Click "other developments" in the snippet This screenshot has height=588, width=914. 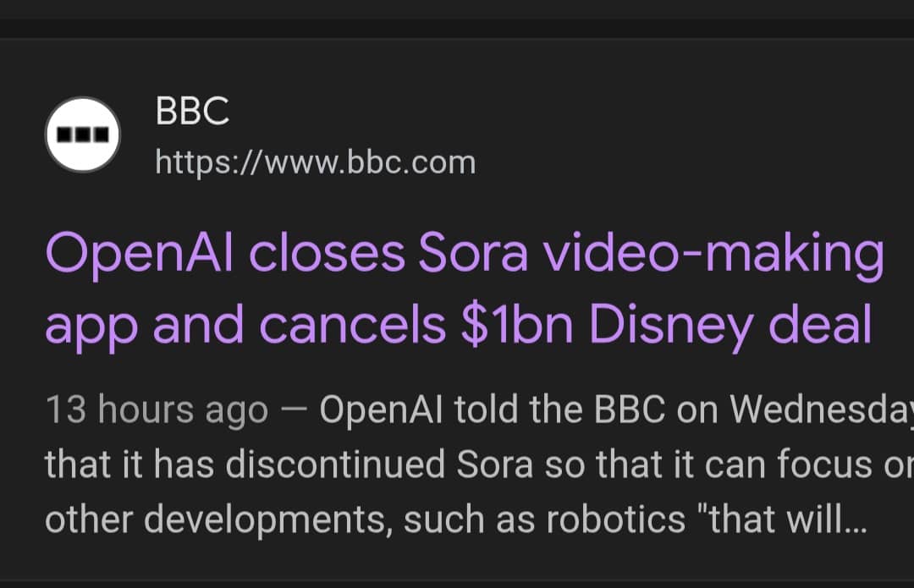point(217,520)
